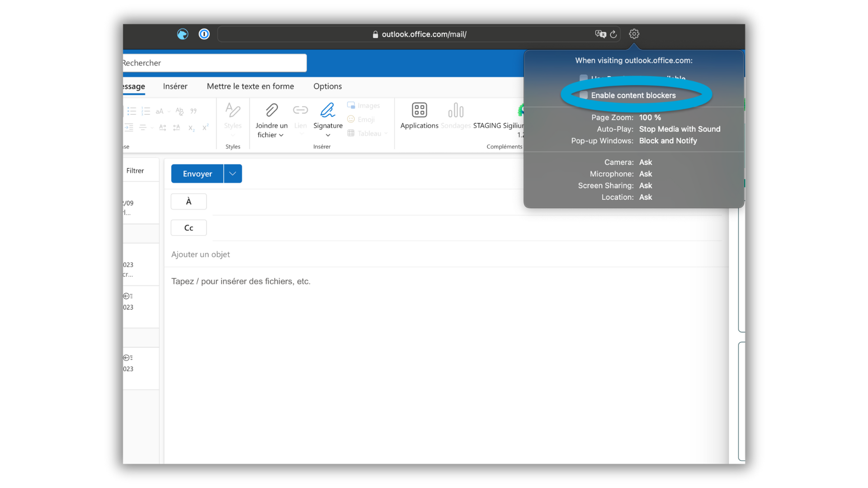This screenshot has width=868, height=488.
Task: Click the Envoyer send button
Action: (x=197, y=174)
